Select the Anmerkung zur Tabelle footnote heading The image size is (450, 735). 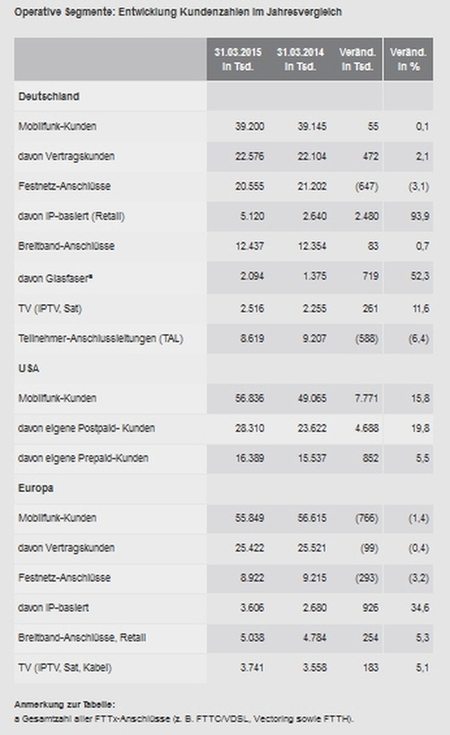(x=65, y=705)
